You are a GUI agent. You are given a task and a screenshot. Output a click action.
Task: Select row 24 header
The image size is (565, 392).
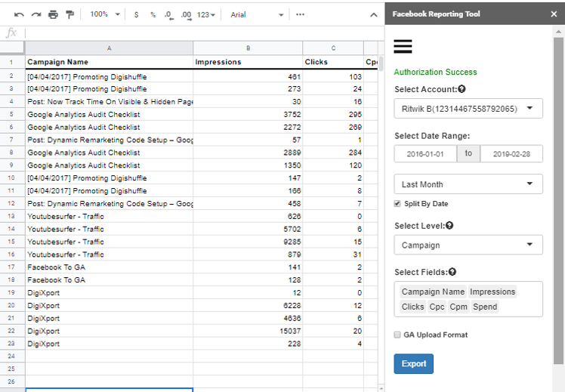pos(11,356)
